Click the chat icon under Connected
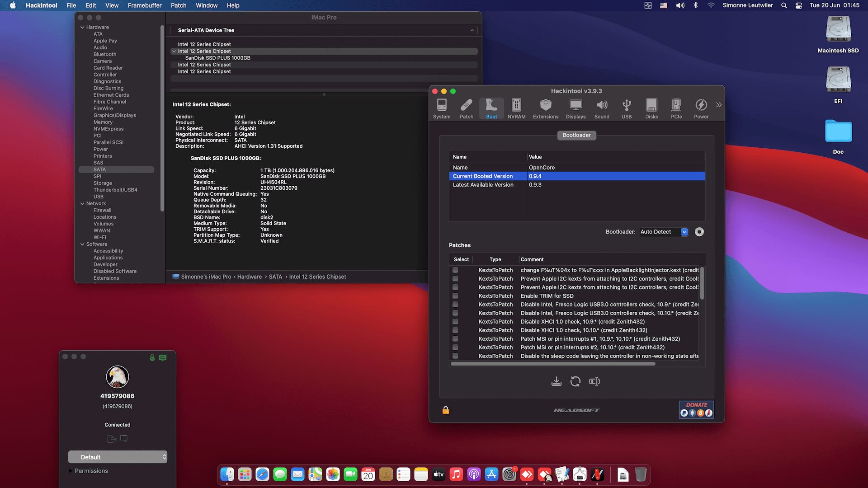The image size is (868, 488). 124,438
